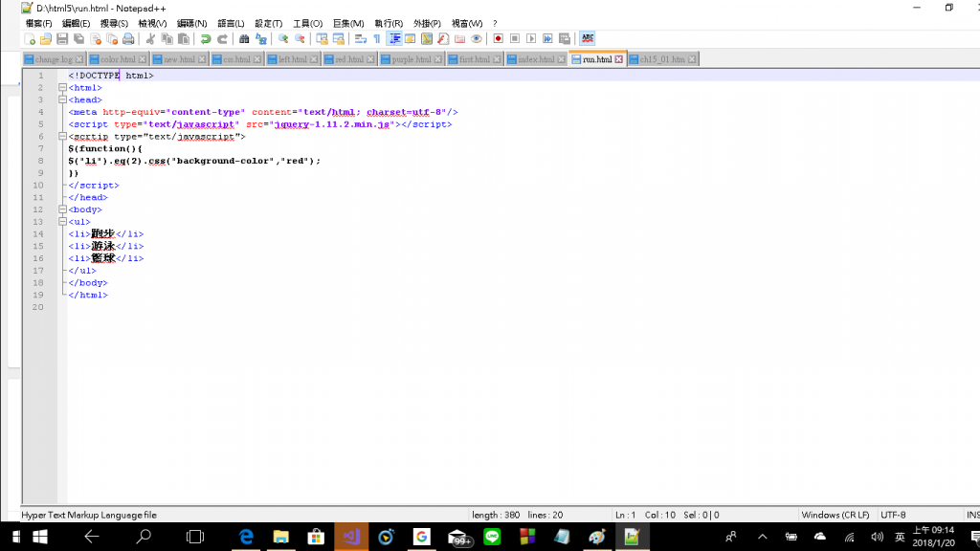
Task: Close the current document toolbar icon
Action: pyautogui.click(x=96, y=38)
